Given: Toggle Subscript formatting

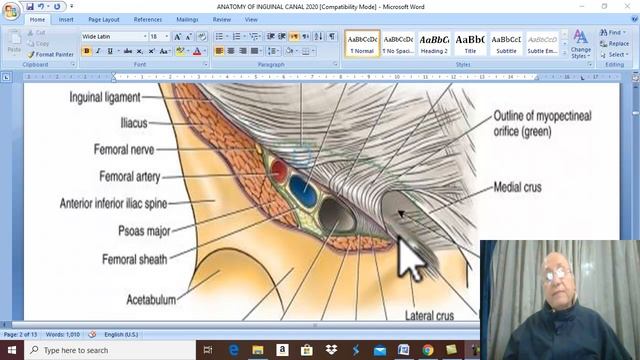Looking at the screenshot, I should [x=140, y=51].
